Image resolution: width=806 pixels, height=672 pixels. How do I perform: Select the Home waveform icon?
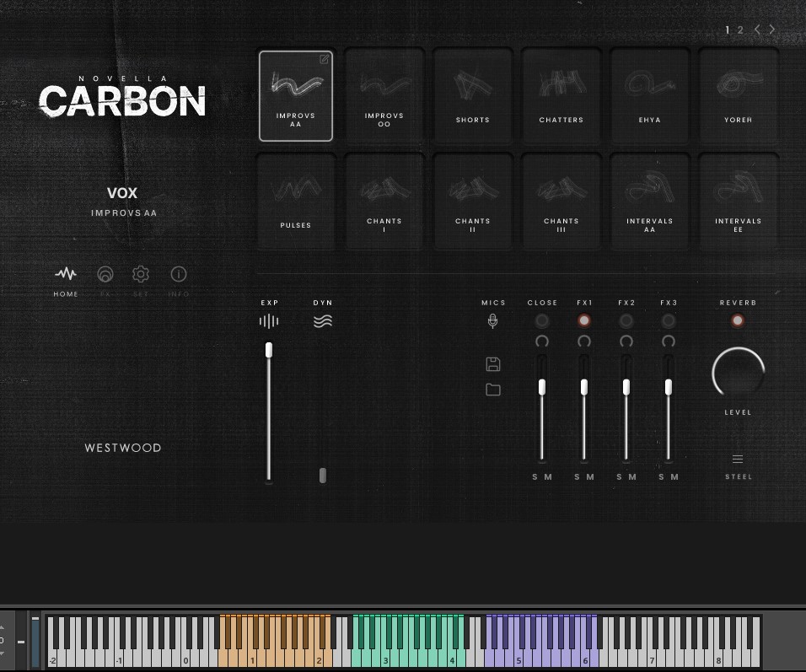pyautogui.click(x=65, y=274)
